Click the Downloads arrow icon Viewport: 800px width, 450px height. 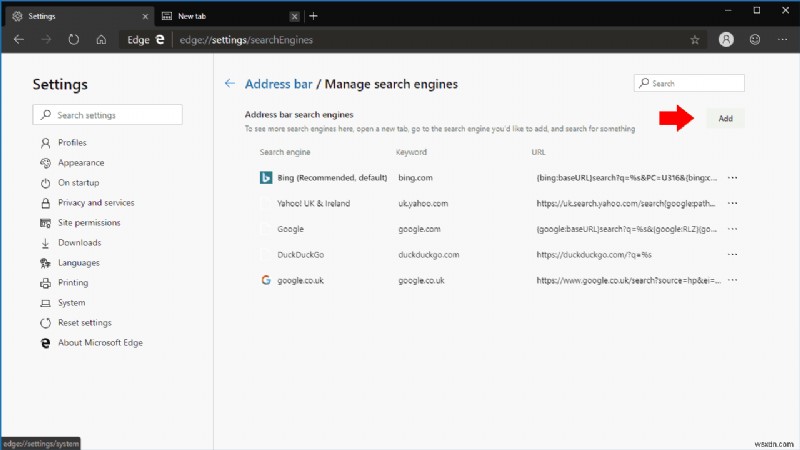[45, 243]
